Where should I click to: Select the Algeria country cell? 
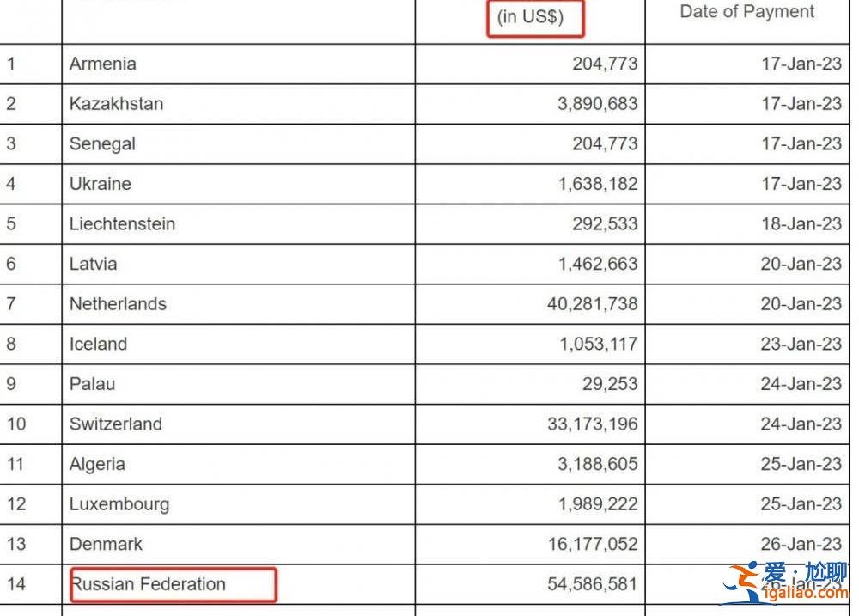point(239,464)
